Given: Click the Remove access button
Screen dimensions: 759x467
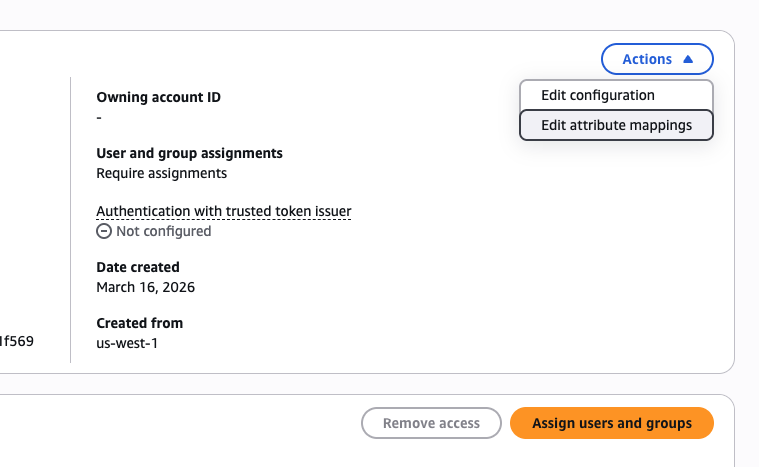Looking at the screenshot, I should click(431, 423).
